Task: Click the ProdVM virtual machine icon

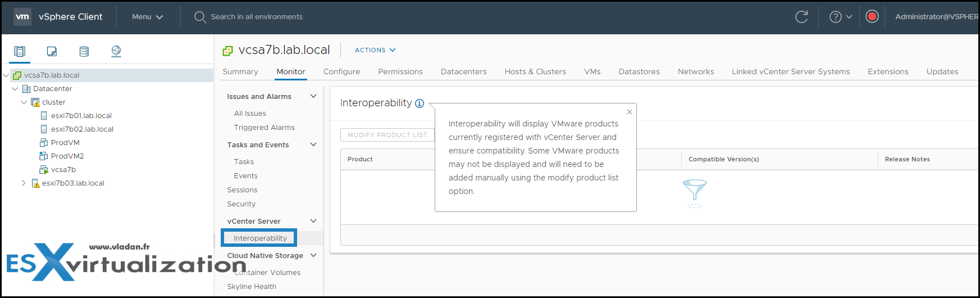Action: (x=44, y=143)
